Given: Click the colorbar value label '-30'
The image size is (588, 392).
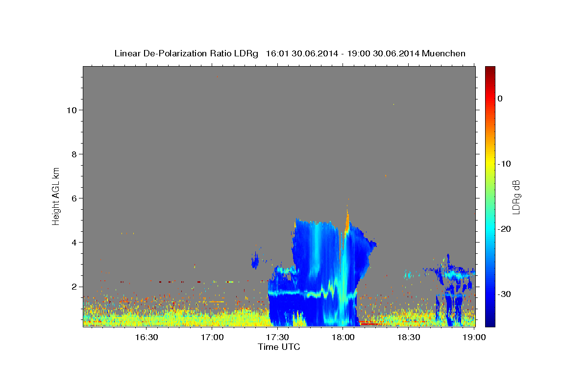Looking at the screenshot, I should coord(504,294).
